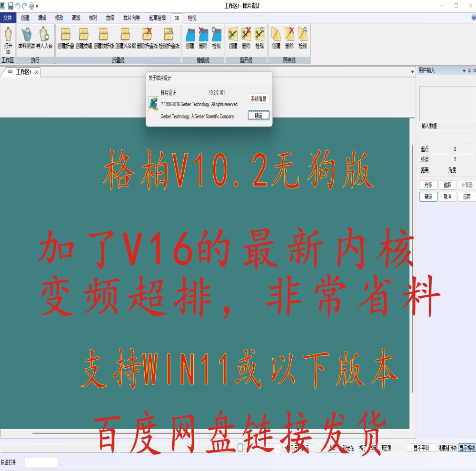Select the 创建烫缝 tool
Screen dimensions: 476x471
click(x=84, y=38)
